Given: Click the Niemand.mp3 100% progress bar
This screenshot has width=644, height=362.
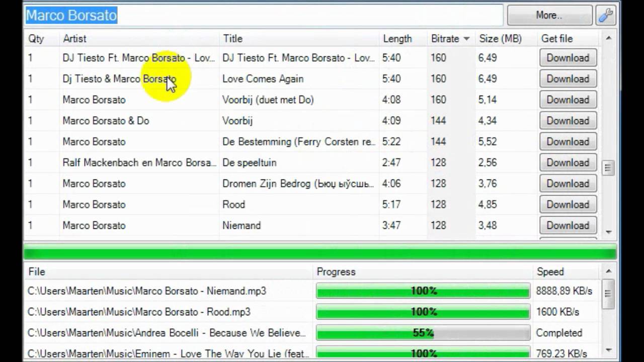Looking at the screenshot, I should coord(423,291).
